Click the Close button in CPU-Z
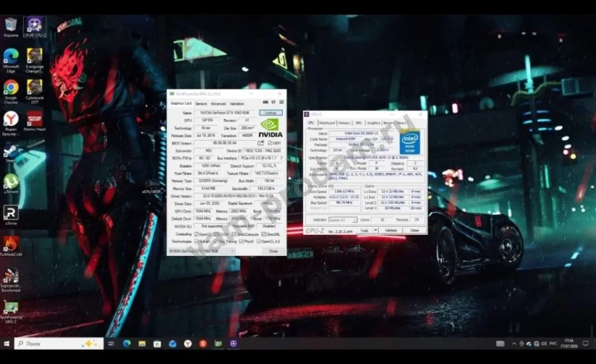This screenshot has height=364, width=596. pos(414,230)
